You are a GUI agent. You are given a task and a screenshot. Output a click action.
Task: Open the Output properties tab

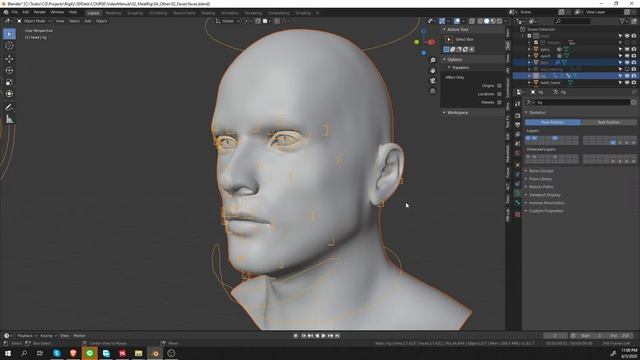[517, 125]
